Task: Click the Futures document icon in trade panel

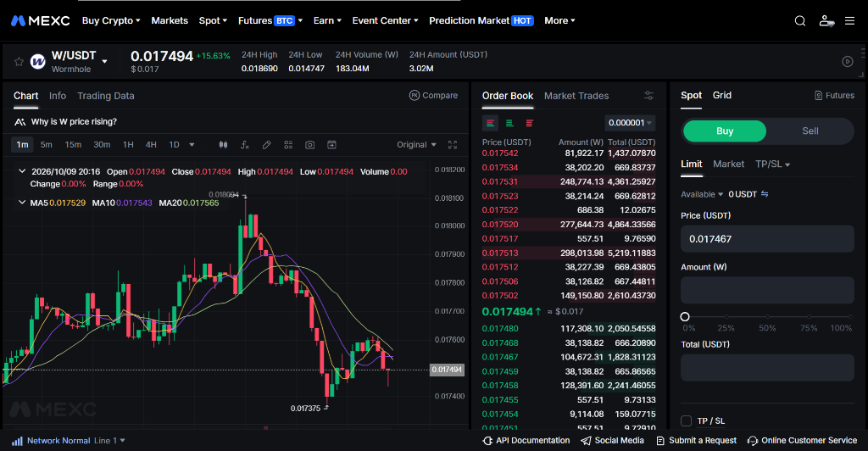Action: coord(818,96)
